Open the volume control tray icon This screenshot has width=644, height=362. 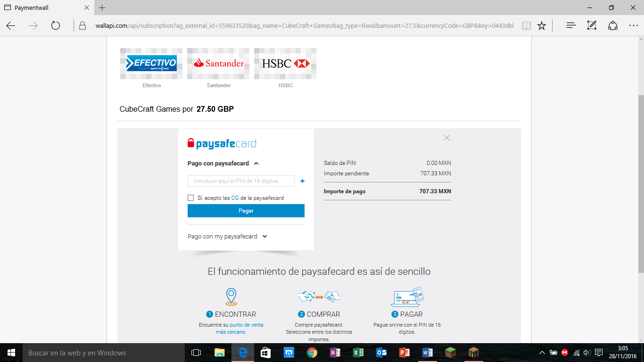coord(587,353)
